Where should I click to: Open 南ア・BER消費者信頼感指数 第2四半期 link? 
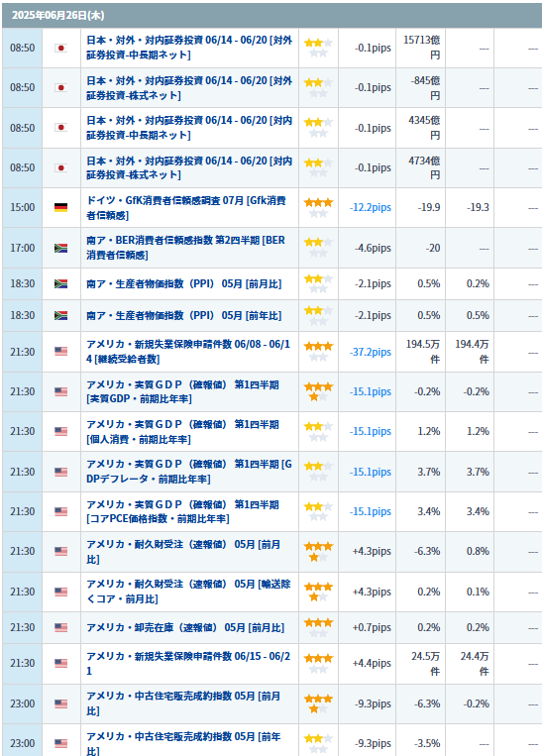185,248
